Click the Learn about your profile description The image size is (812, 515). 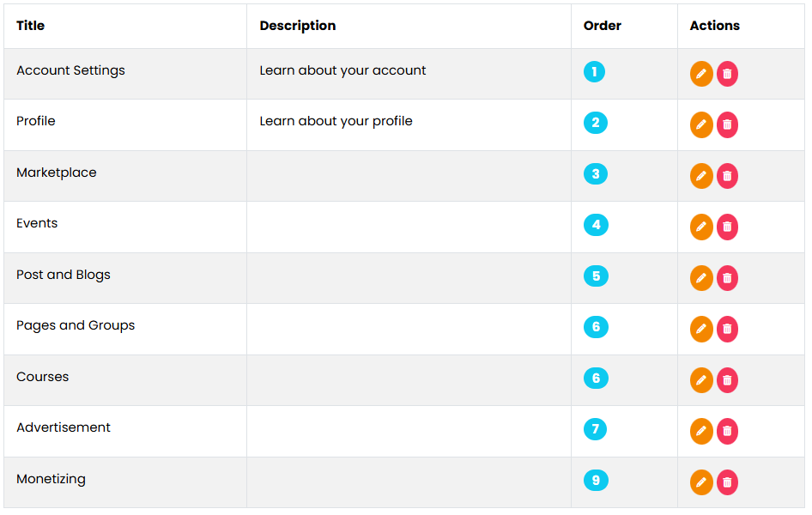336,121
